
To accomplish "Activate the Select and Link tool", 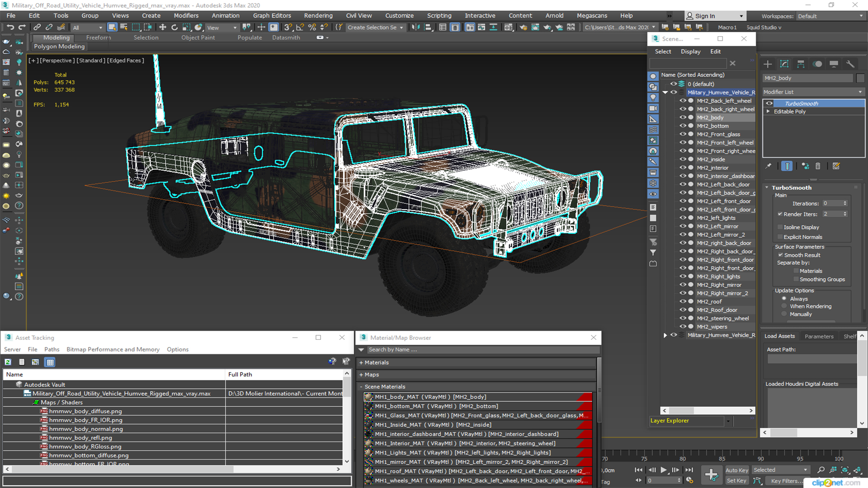I will tap(37, 27).
